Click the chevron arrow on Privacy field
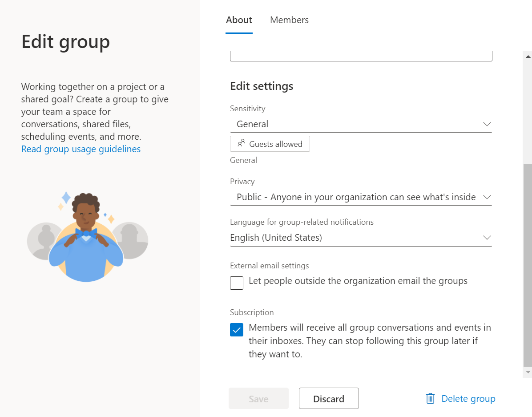The image size is (532, 417). point(487,197)
